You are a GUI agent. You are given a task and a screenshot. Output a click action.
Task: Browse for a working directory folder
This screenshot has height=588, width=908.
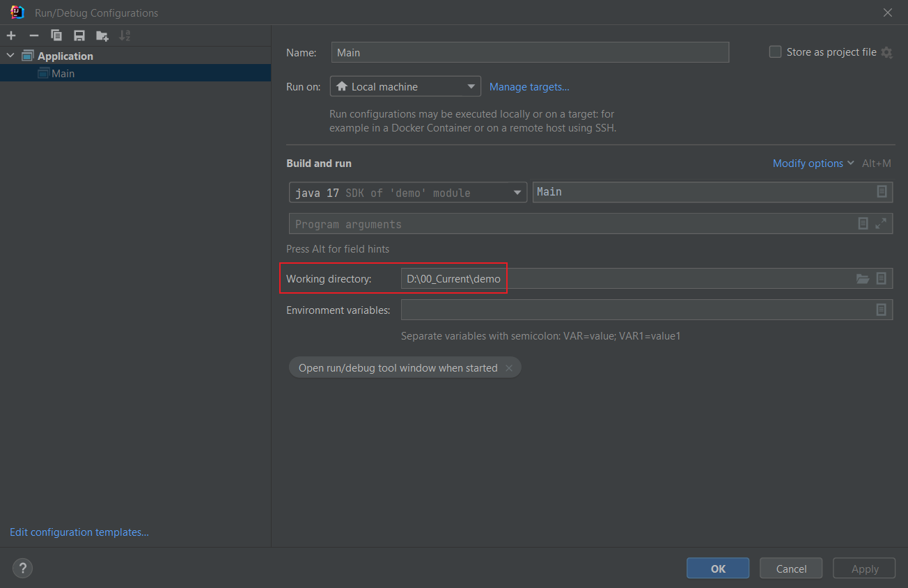tap(863, 278)
